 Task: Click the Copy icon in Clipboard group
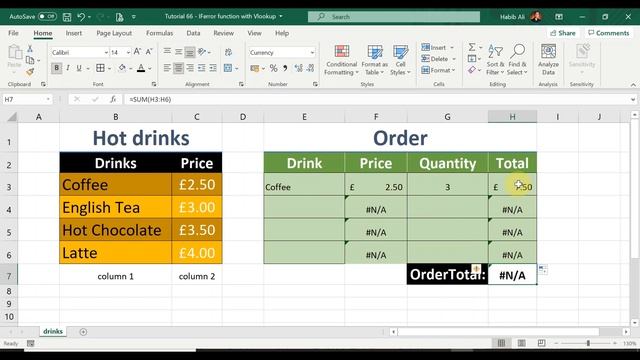(x=30, y=60)
